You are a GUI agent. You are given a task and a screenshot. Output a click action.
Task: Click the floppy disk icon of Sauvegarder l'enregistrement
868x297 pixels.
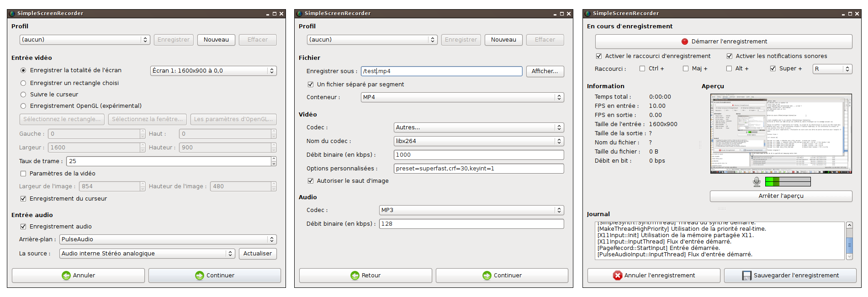[x=746, y=276]
